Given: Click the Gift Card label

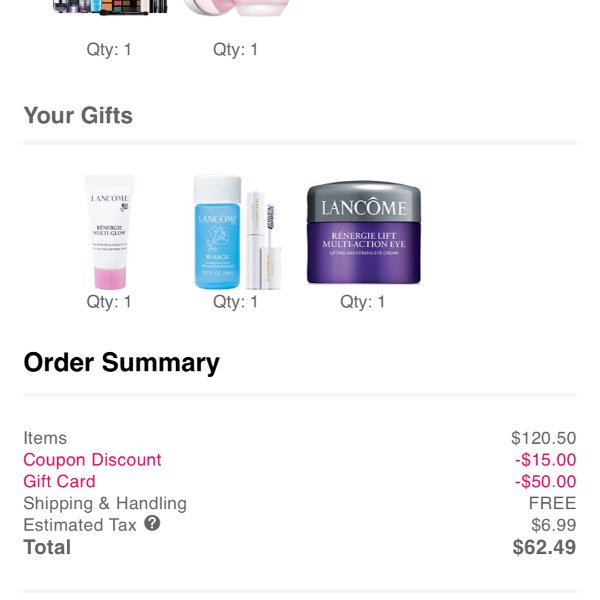Looking at the screenshot, I should pyautogui.click(x=59, y=481).
